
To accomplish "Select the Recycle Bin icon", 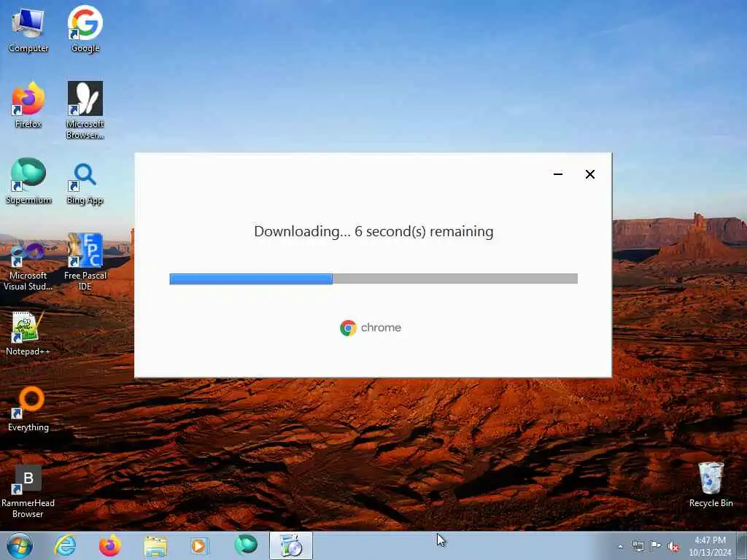I will click(x=711, y=485).
